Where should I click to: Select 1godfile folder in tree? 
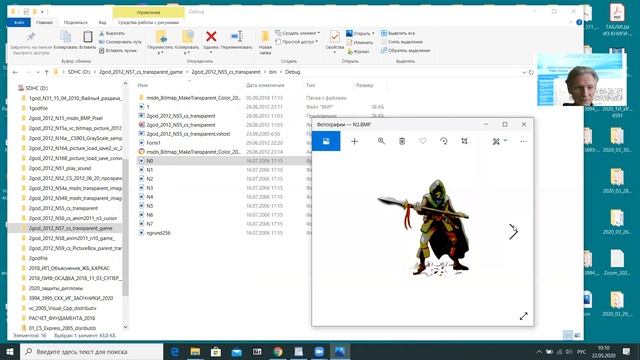tap(38, 108)
